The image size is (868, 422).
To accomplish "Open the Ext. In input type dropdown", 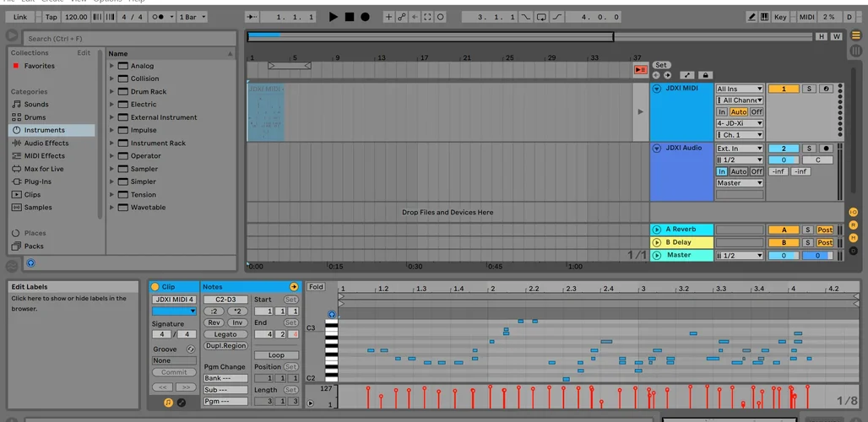I will pyautogui.click(x=740, y=149).
